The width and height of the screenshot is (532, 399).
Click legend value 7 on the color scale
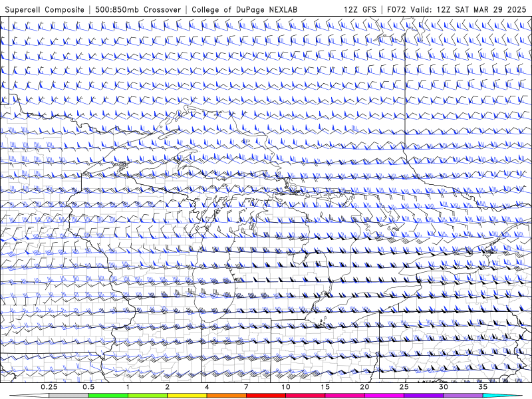[246, 387]
